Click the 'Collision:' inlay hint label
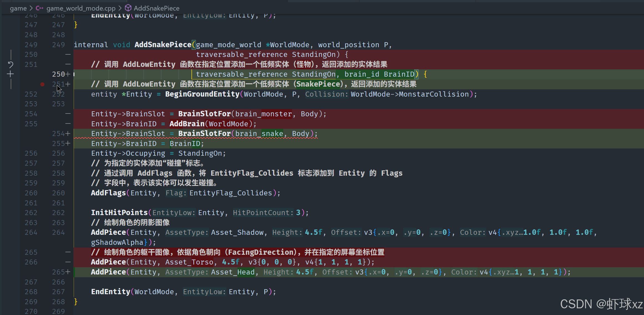Screen dimensions: 644x315 click(x=327, y=94)
